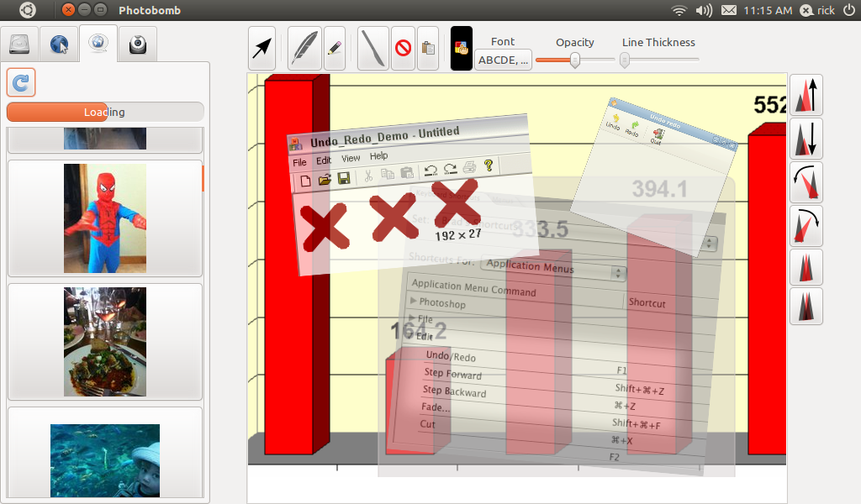Open the volume sound indicator

coord(704,10)
